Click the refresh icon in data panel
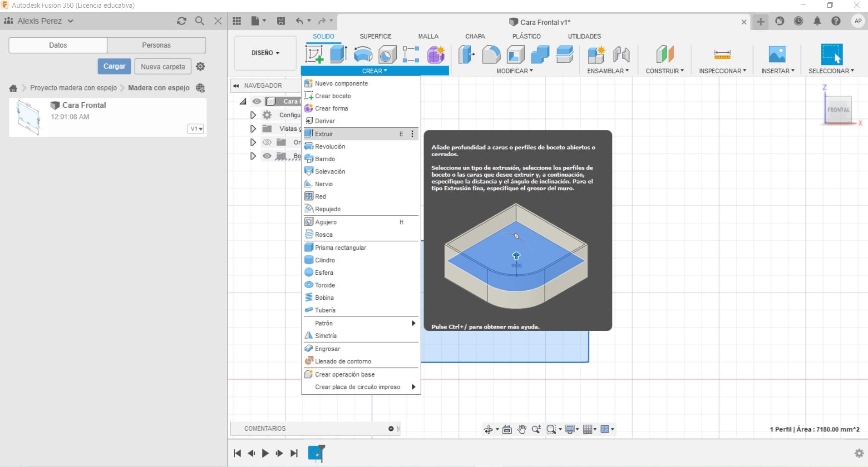The image size is (868, 467). point(182,21)
